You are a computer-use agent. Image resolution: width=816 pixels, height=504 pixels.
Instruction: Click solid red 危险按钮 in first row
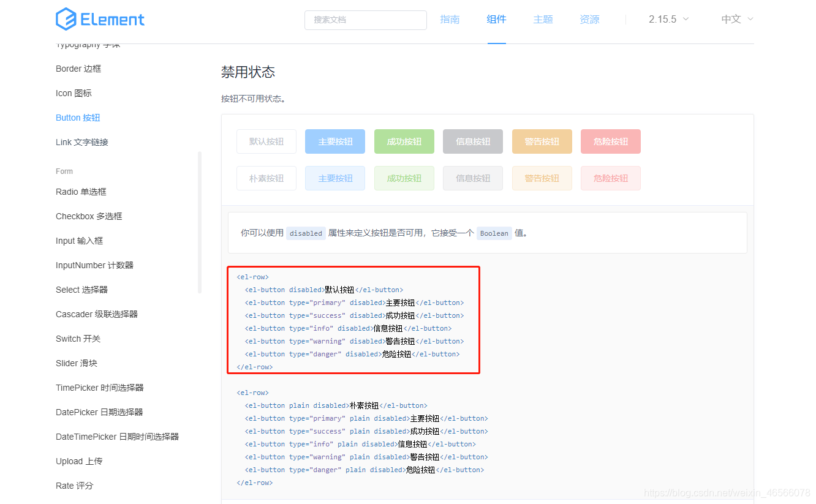coord(611,141)
